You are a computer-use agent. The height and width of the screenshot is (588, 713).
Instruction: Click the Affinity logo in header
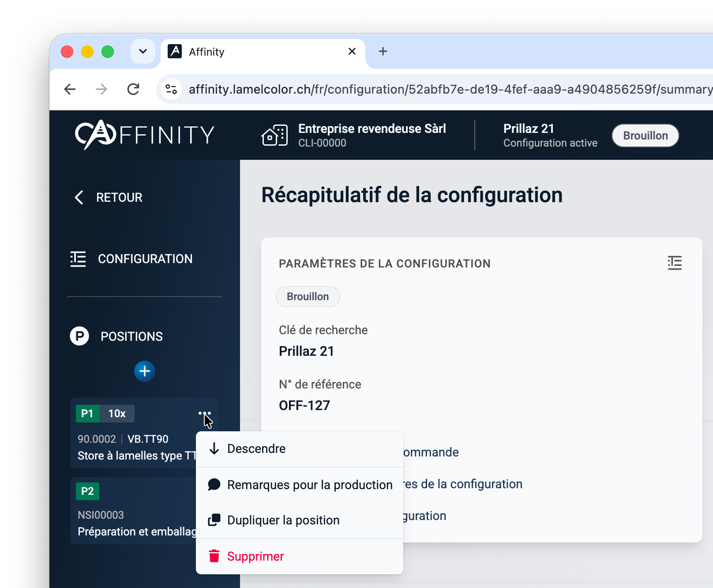[x=145, y=135]
